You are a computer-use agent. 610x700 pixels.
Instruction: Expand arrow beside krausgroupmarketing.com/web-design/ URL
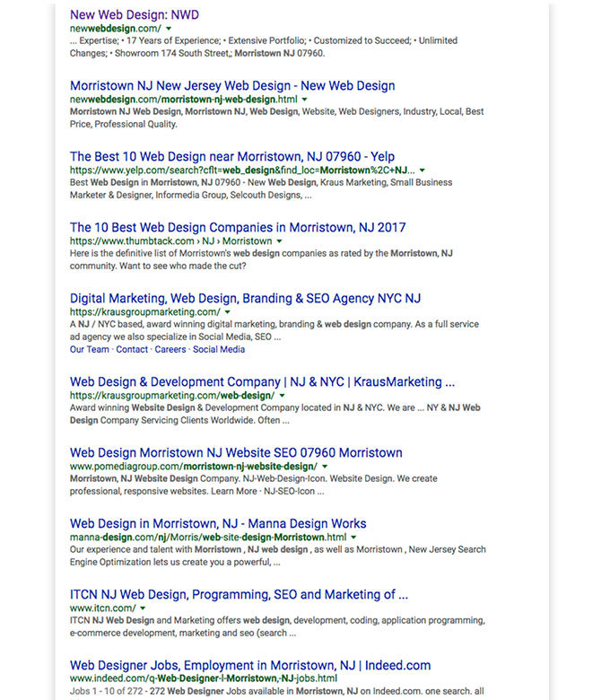(282, 396)
